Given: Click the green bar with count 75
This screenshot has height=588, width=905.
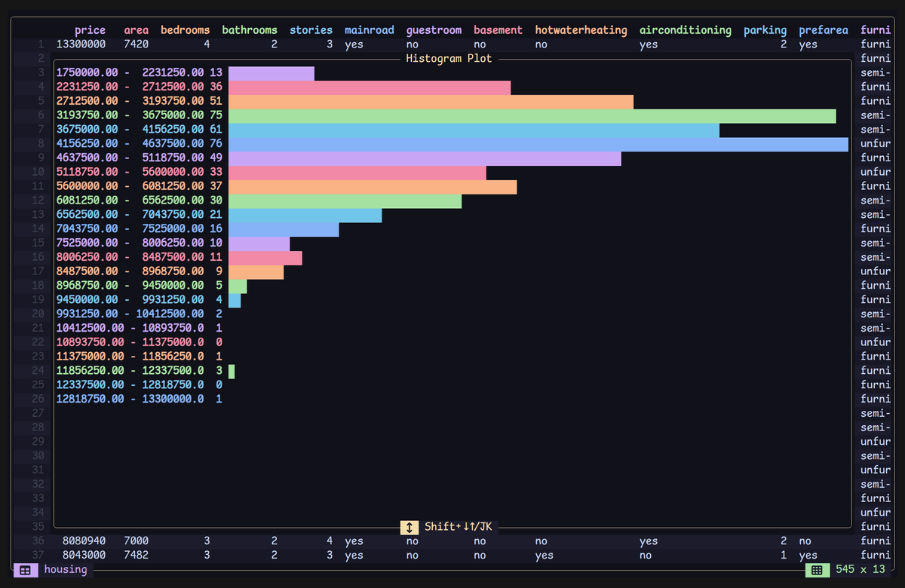Looking at the screenshot, I should coord(532,116).
